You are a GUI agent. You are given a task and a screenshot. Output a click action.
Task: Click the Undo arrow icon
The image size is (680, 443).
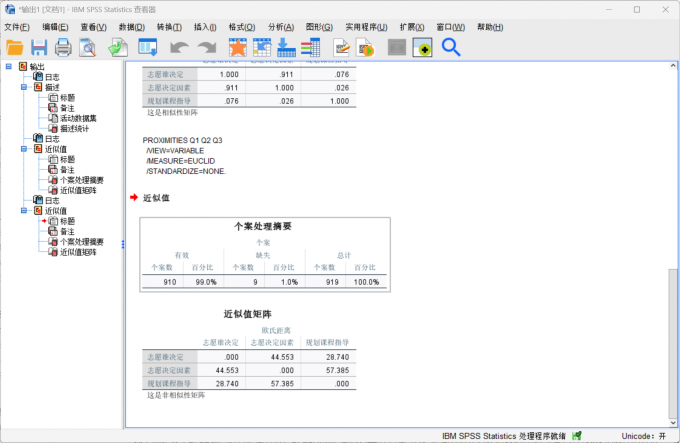click(x=178, y=47)
